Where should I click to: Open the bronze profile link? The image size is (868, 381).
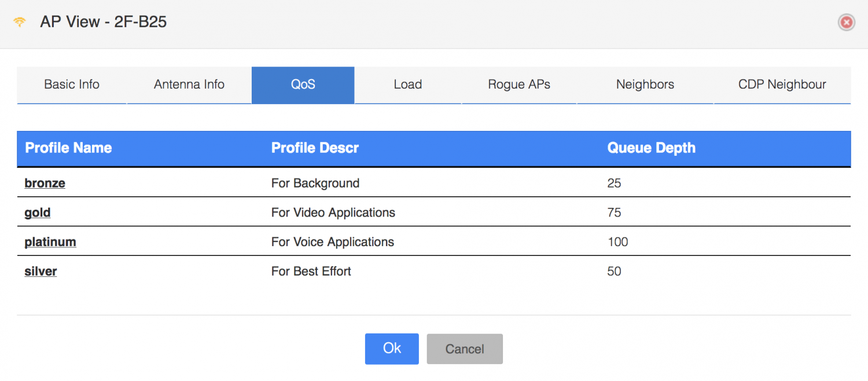(45, 184)
